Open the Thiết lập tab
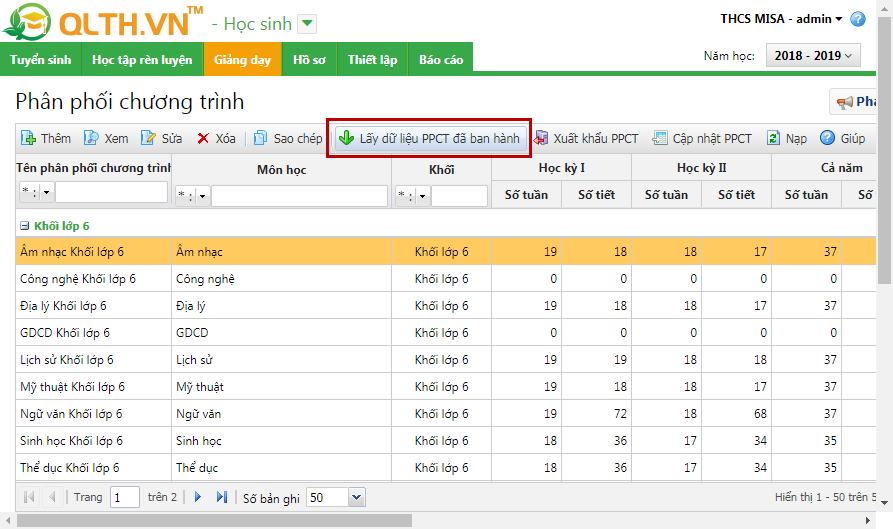Image resolution: width=893 pixels, height=529 pixels. point(372,59)
